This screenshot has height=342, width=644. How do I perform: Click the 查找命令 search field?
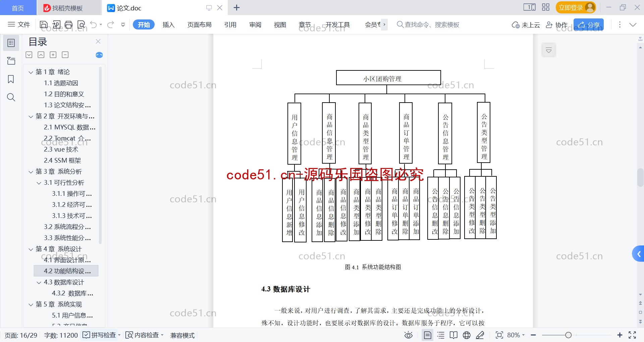[x=428, y=24]
